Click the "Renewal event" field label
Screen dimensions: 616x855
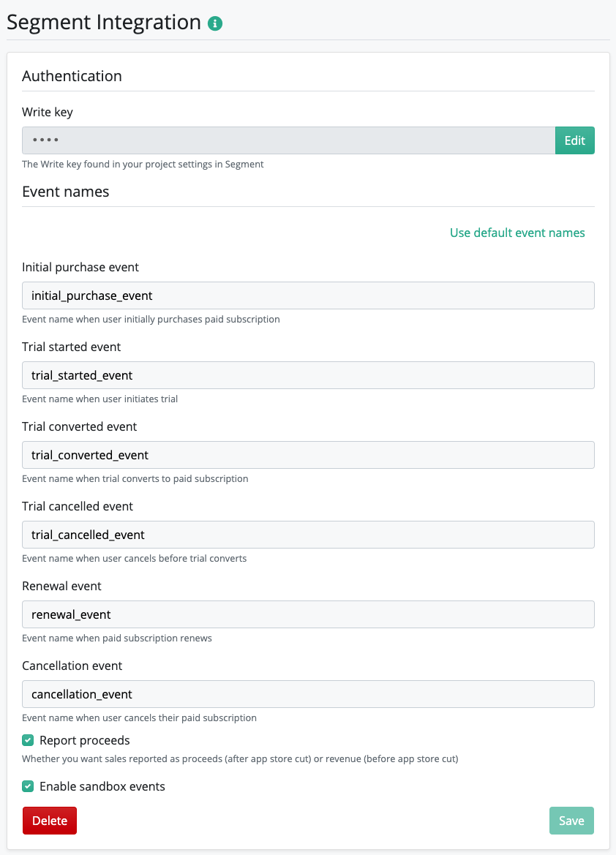[x=61, y=586]
